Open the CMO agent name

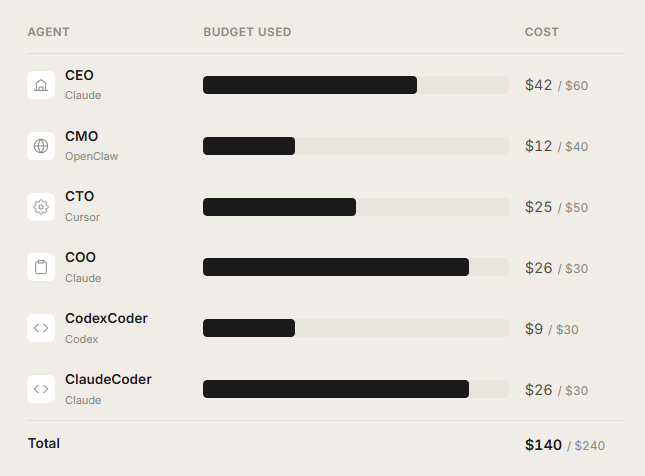[x=81, y=136]
